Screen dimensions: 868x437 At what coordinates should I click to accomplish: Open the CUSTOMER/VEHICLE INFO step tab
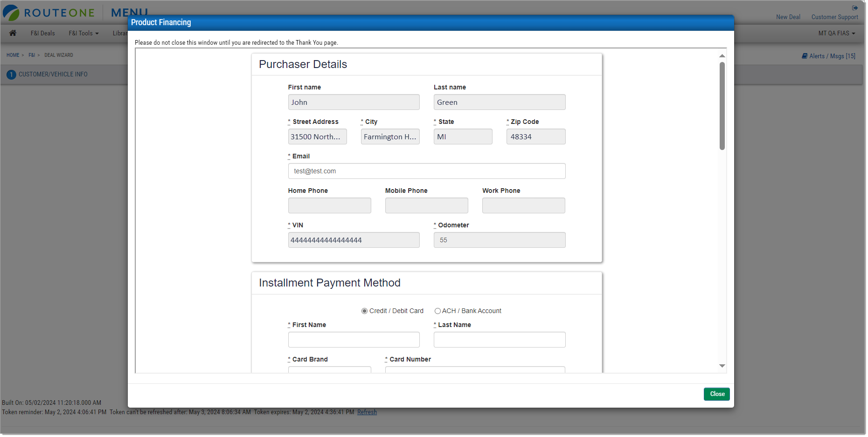53,75
